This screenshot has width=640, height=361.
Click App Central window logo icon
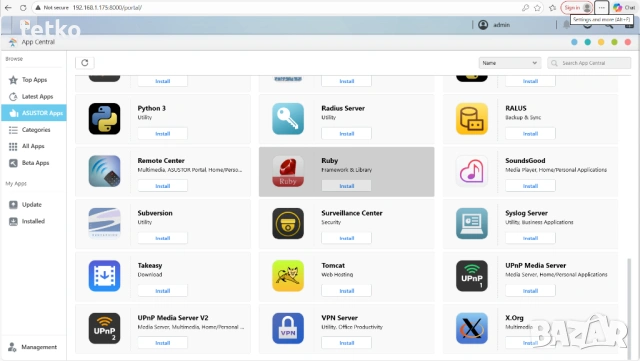13,42
